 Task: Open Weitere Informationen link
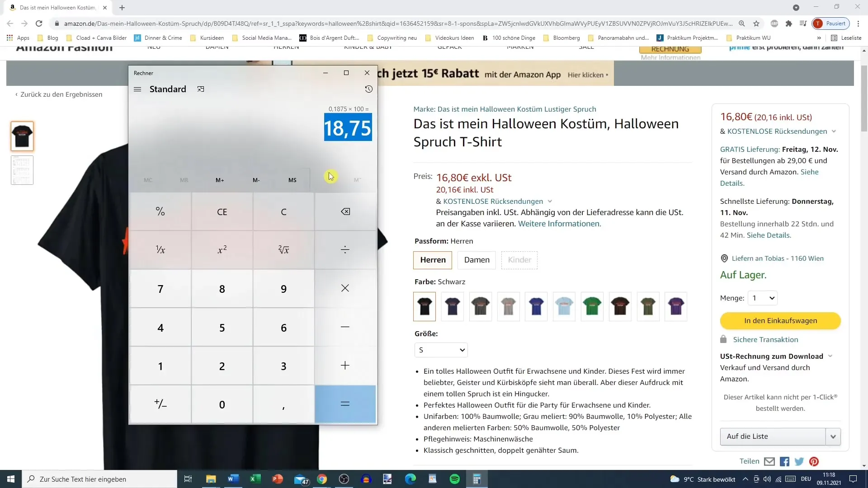pos(559,224)
